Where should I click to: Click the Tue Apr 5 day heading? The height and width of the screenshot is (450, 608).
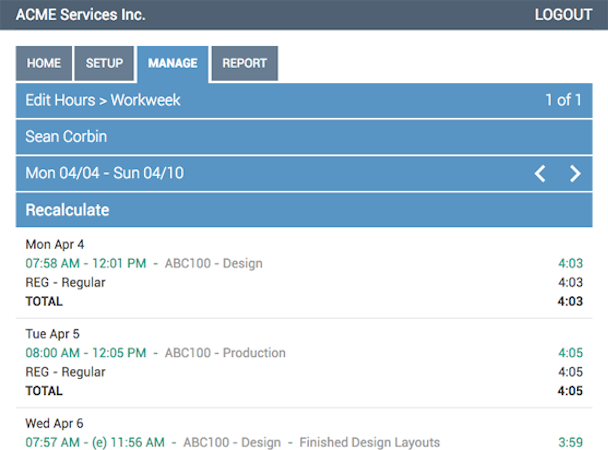pyautogui.click(x=54, y=334)
